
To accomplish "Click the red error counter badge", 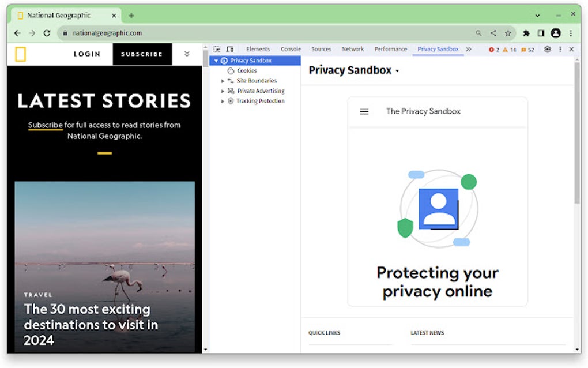I will (493, 50).
